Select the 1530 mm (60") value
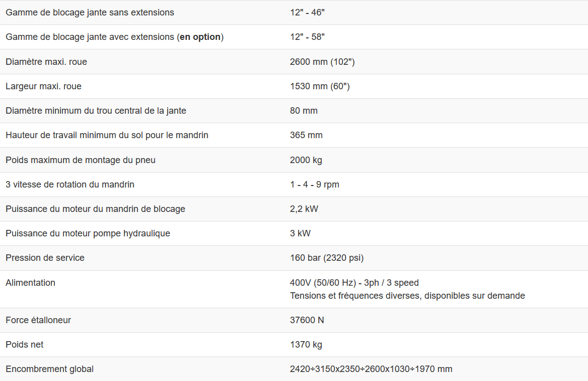This screenshot has width=588, height=381. [x=319, y=86]
